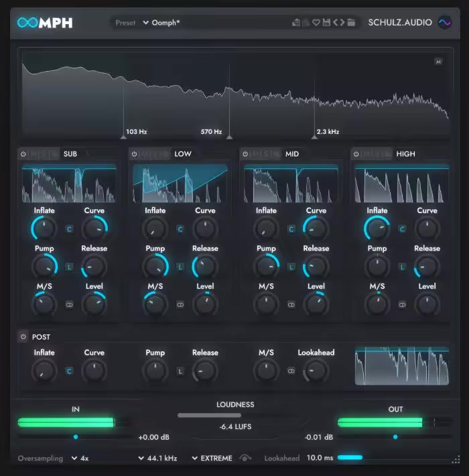Click the heart favorite preset icon

tap(316, 23)
